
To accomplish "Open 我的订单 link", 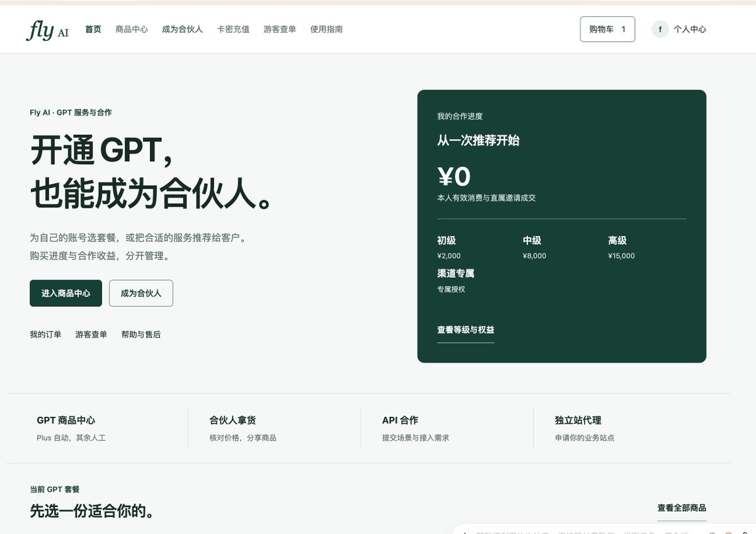I will [x=45, y=334].
